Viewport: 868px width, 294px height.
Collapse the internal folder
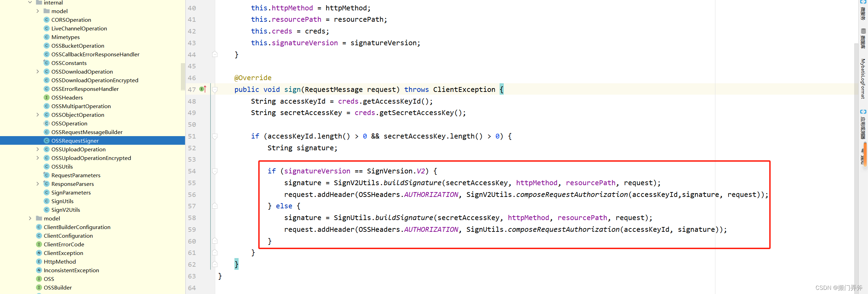tap(30, 2)
